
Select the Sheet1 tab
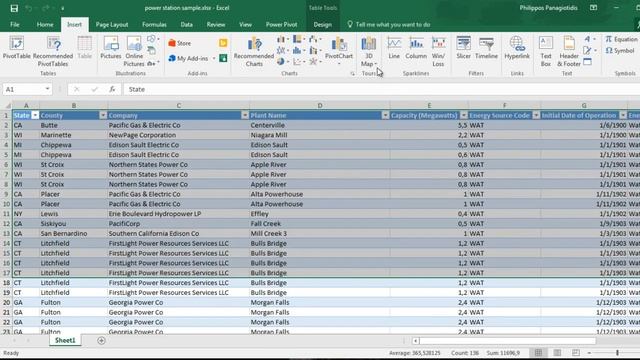coord(65,340)
